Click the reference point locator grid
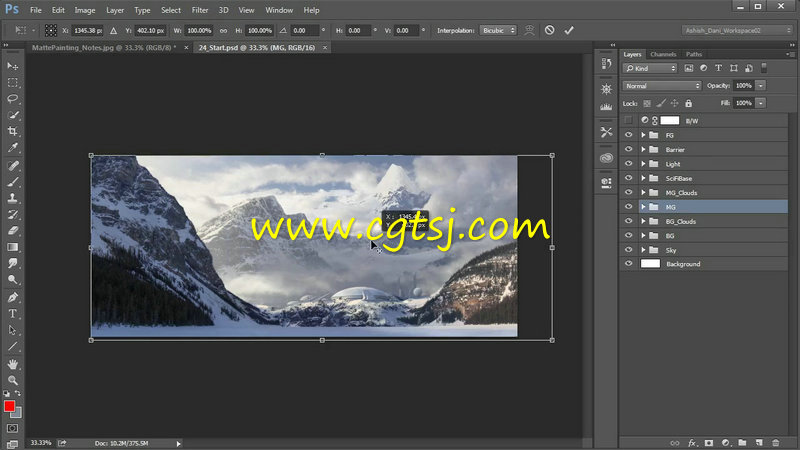The image size is (800, 450). [x=51, y=30]
